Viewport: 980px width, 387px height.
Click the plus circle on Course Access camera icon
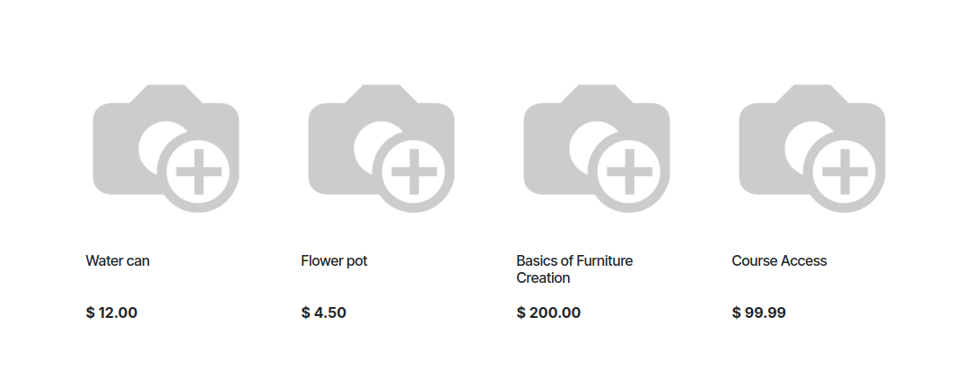coord(845,172)
